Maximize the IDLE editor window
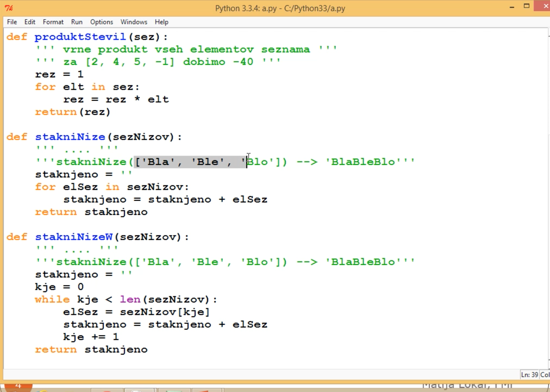 click(x=527, y=6)
